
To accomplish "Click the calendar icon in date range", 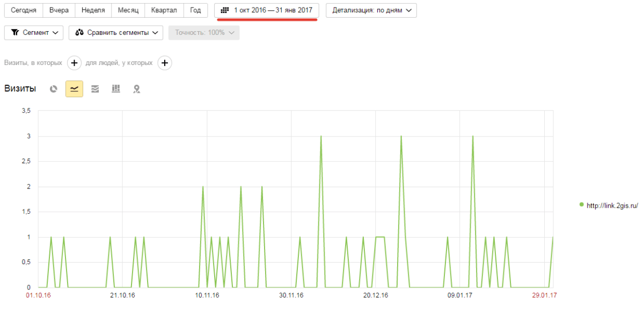I will pyautogui.click(x=225, y=10).
